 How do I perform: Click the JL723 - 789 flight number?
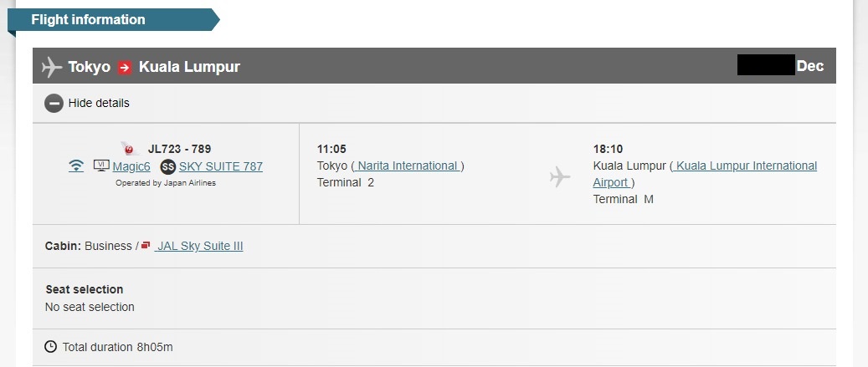[x=180, y=149]
